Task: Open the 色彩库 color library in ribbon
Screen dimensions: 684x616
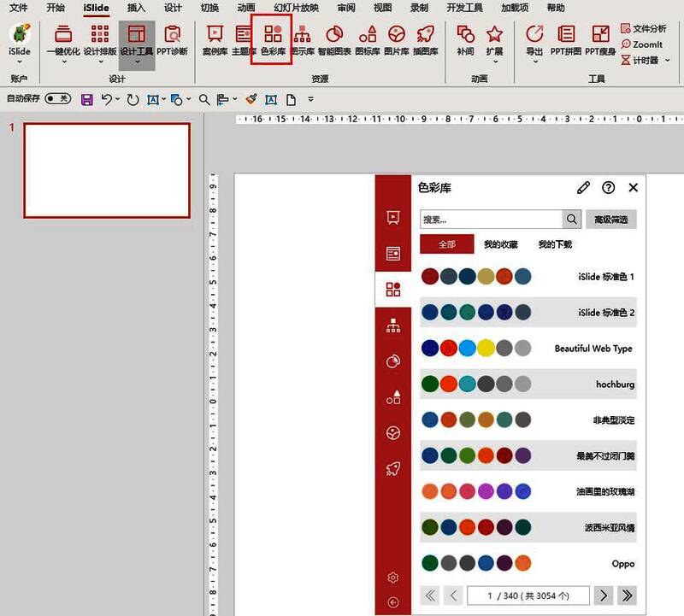Action: tap(273, 40)
